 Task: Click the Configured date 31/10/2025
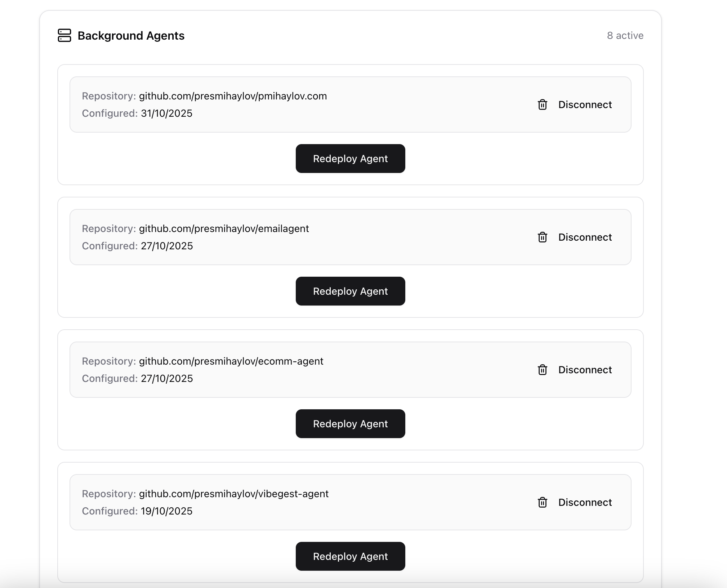[x=166, y=113]
